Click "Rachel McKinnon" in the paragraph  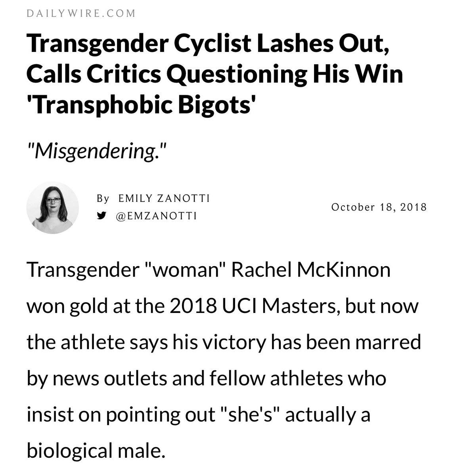[x=310, y=270]
